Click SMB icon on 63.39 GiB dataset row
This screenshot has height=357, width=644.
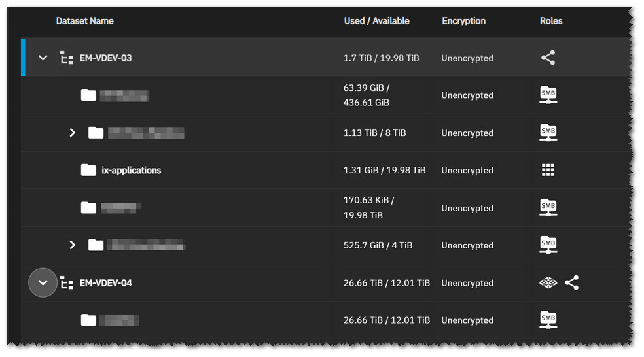pos(548,95)
